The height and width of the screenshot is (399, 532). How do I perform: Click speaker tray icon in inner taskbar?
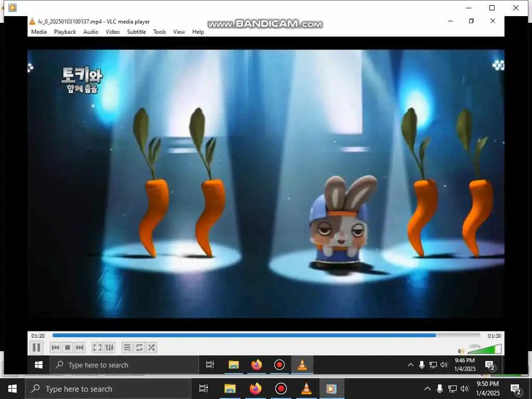click(444, 365)
